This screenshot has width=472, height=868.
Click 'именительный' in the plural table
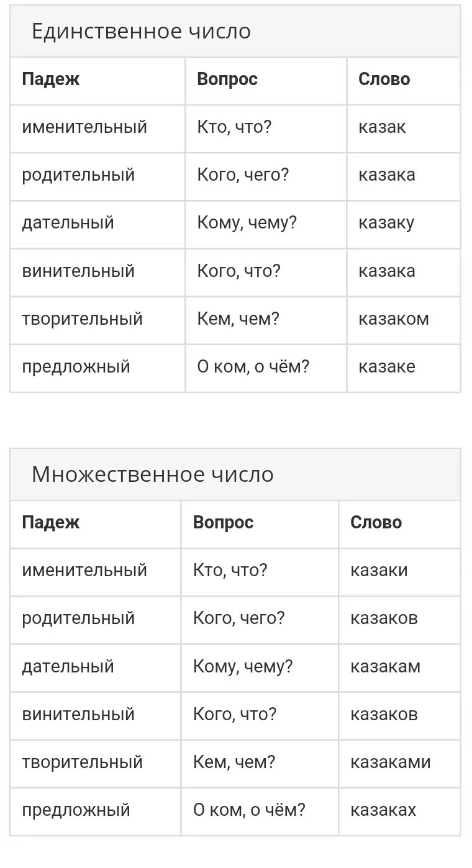point(84,571)
